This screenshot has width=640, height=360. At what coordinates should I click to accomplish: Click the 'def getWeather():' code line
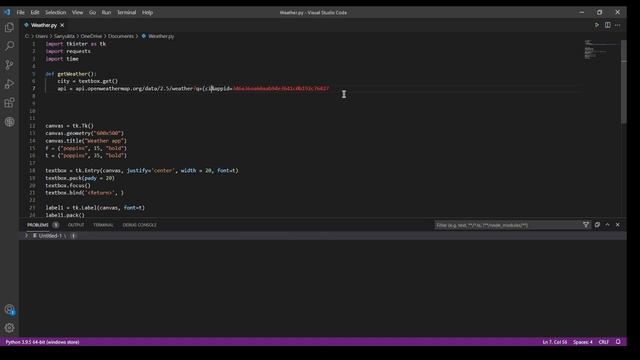click(x=71, y=74)
